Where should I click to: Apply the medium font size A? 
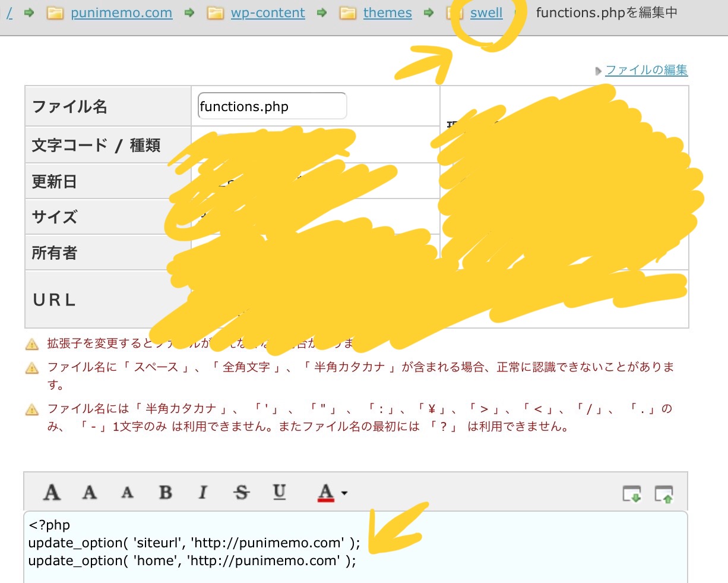(x=90, y=492)
